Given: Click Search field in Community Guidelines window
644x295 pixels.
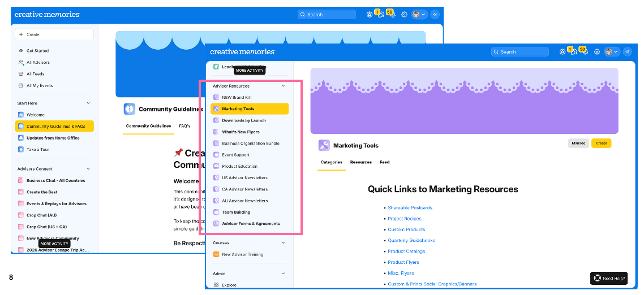Looking at the screenshot, I should pos(327,14).
